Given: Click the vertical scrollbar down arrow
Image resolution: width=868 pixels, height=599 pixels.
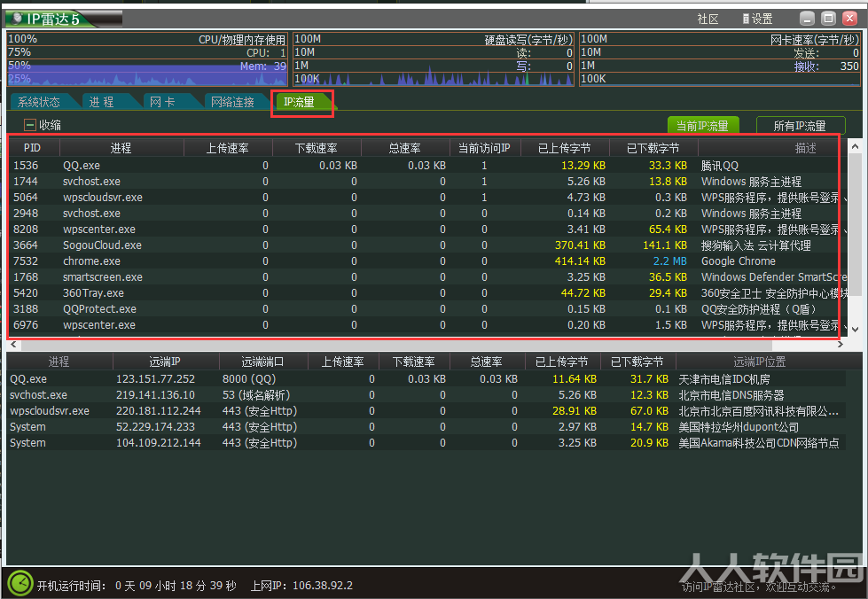Looking at the screenshot, I should (x=856, y=329).
